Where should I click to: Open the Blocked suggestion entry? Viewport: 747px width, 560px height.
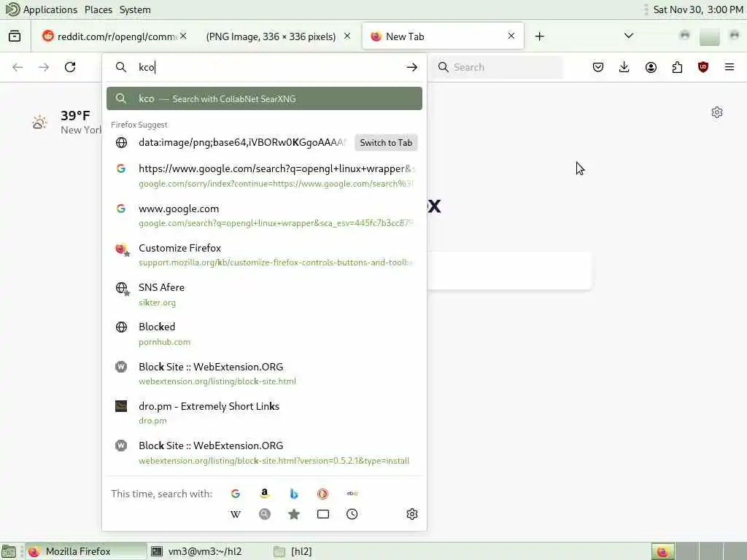point(264,334)
